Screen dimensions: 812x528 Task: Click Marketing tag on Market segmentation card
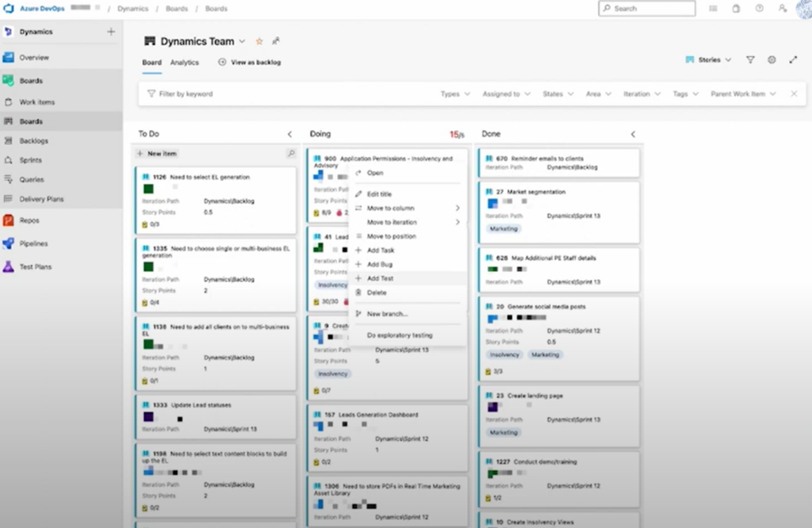pyautogui.click(x=504, y=228)
